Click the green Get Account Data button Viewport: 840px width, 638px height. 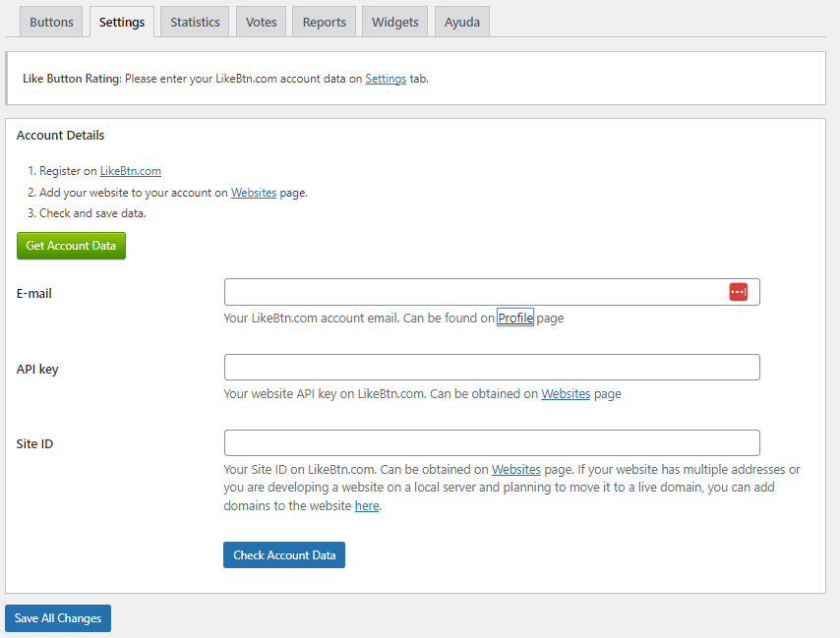[71, 246]
